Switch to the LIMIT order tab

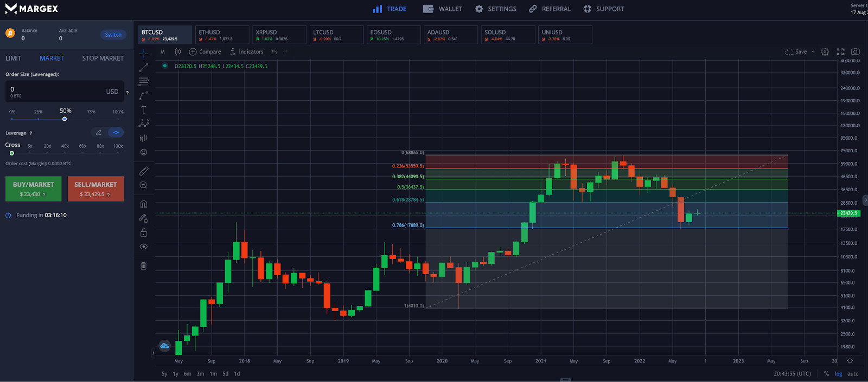(14, 59)
